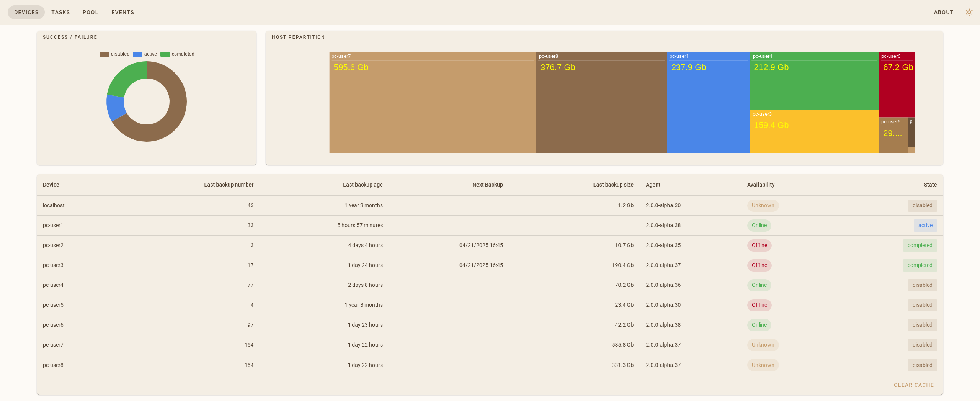The image size is (980, 401).
Task: Click the pc-user8 treemap block
Action: point(601,102)
